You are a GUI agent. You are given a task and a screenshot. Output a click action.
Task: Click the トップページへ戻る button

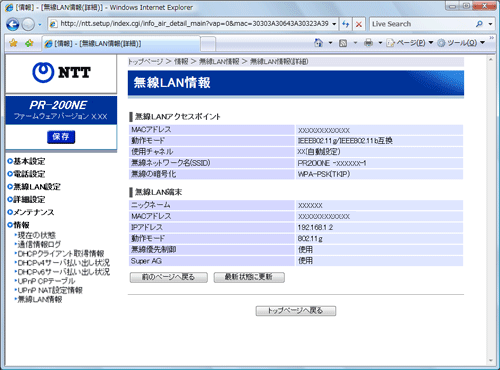click(296, 311)
